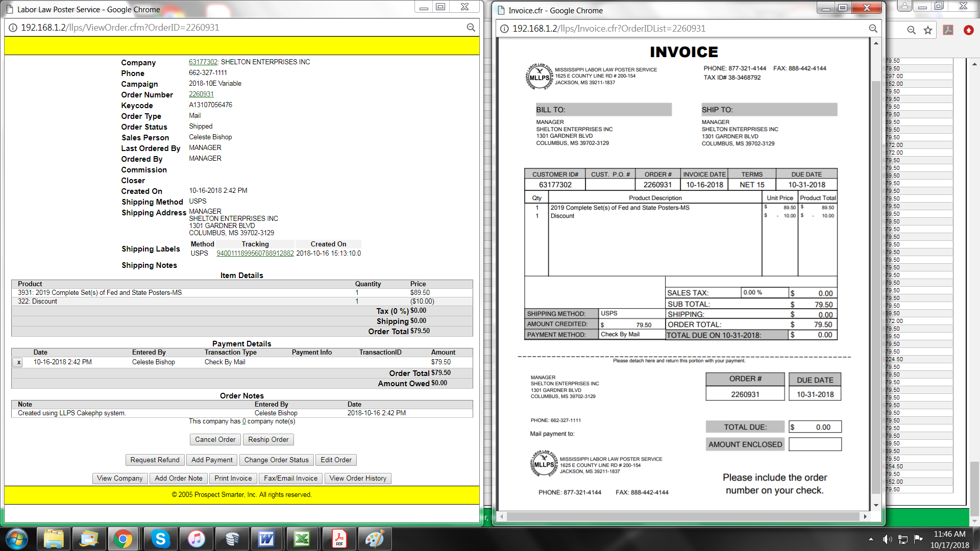Open Excel from the taskbar
This screenshot has width=980, height=551.
tap(302, 539)
